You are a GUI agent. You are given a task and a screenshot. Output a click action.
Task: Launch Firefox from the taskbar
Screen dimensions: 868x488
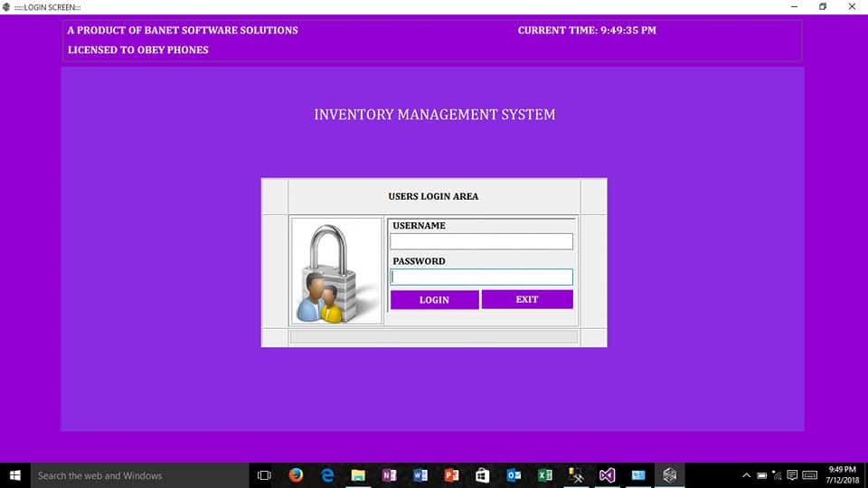(296, 475)
